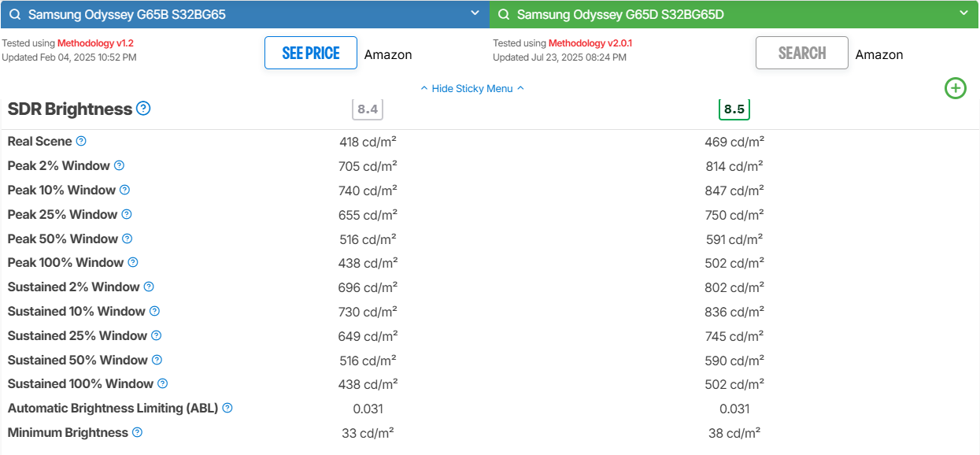Open help icon next to SDR Brightness
980x455 pixels.
pos(143,109)
